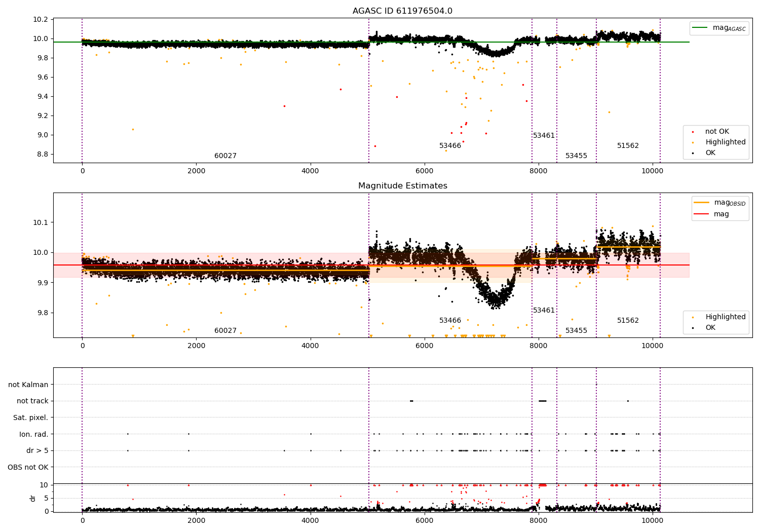
Task: Click the obsid label 51562 in top plot
Action: pyautogui.click(x=628, y=146)
